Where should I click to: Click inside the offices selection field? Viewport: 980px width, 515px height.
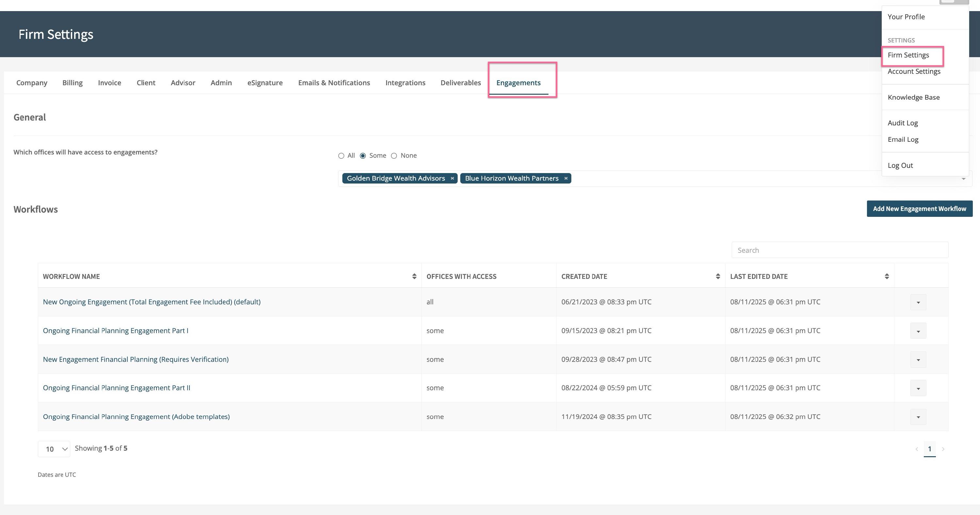point(654,179)
